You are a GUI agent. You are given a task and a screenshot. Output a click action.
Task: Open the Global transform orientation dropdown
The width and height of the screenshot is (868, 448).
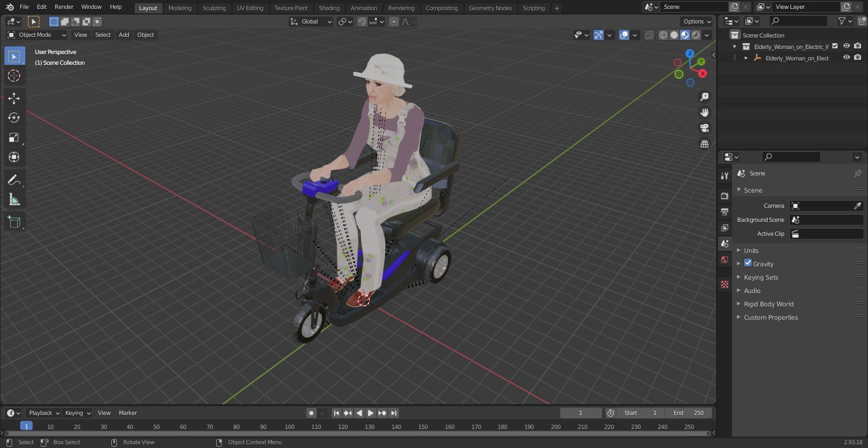(x=311, y=22)
